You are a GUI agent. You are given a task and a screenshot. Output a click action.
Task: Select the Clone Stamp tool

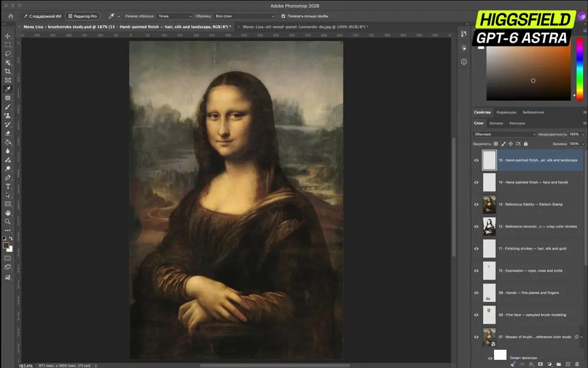tap(8, 116)
